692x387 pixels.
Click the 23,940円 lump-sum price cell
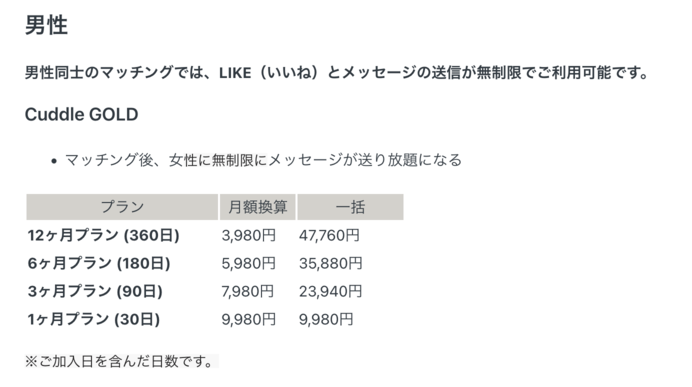pyautogui.click(x=331, y=291)
